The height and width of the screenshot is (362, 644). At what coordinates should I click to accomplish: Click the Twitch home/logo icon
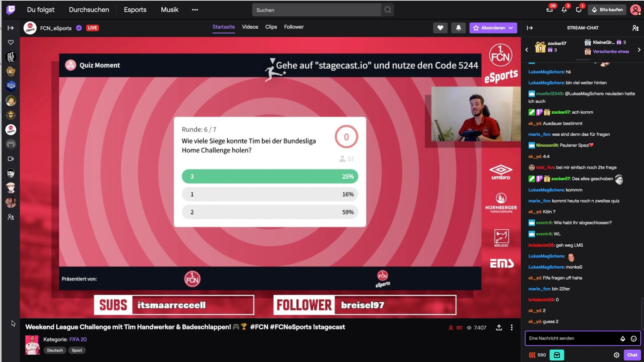[x=11, y=9]
